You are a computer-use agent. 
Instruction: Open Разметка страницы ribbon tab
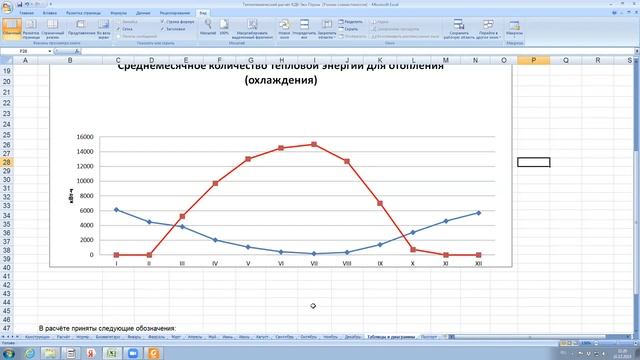coord(83,13)
